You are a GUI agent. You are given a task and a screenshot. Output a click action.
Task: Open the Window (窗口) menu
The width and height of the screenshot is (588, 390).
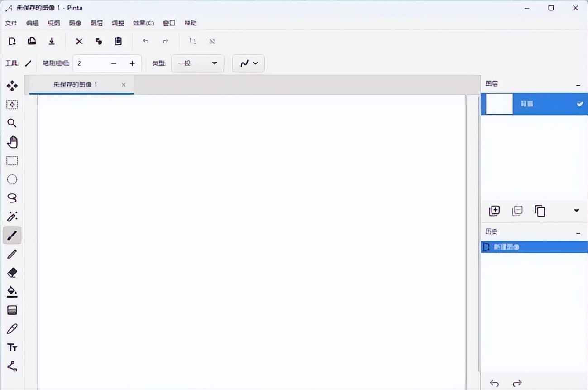point(169,23)
